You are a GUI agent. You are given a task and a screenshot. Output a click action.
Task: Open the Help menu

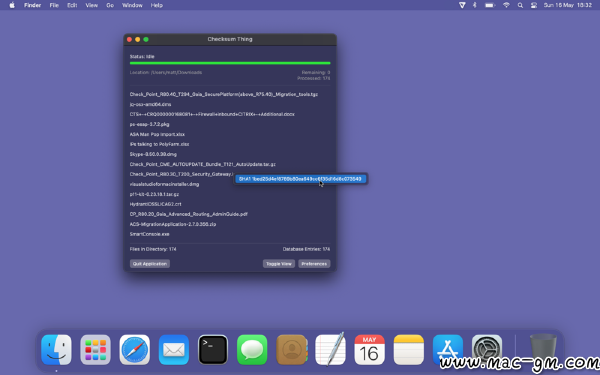click(157, 5)
